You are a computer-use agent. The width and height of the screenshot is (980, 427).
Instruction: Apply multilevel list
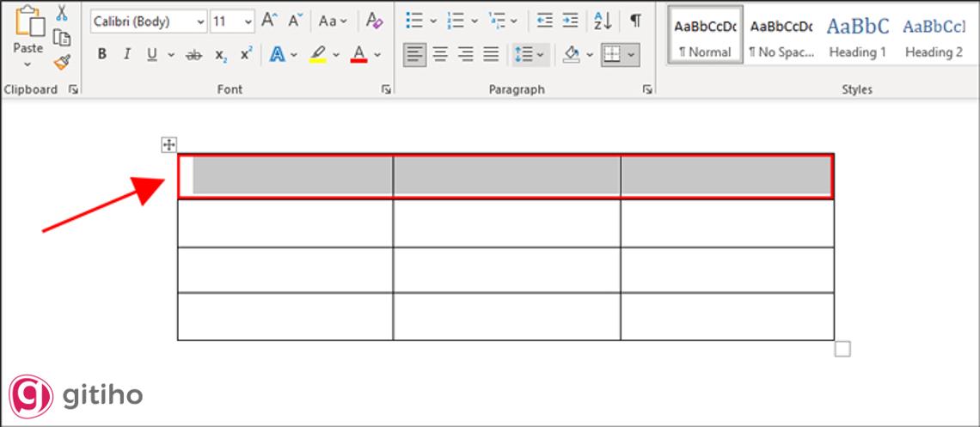click(x=498, y=21)
